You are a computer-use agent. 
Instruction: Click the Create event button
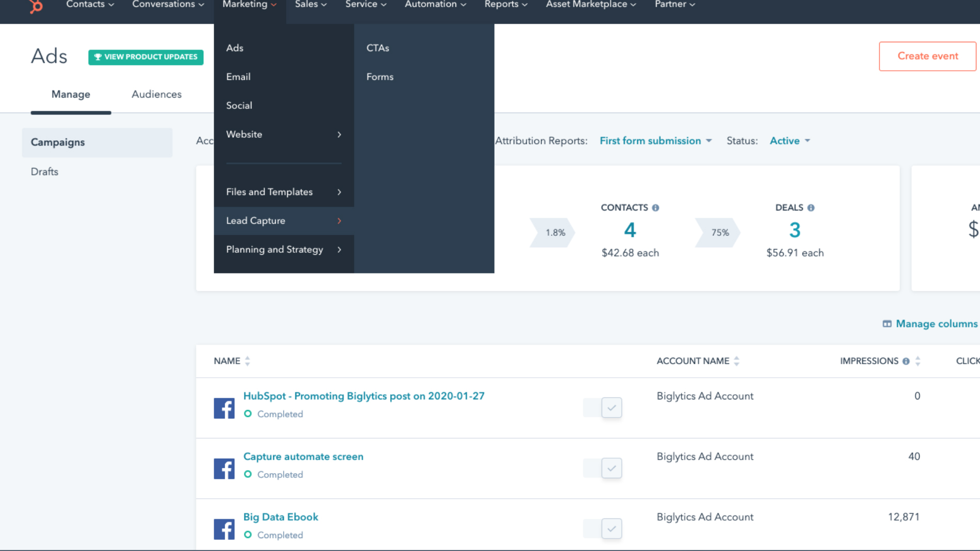tap(927, 56)
